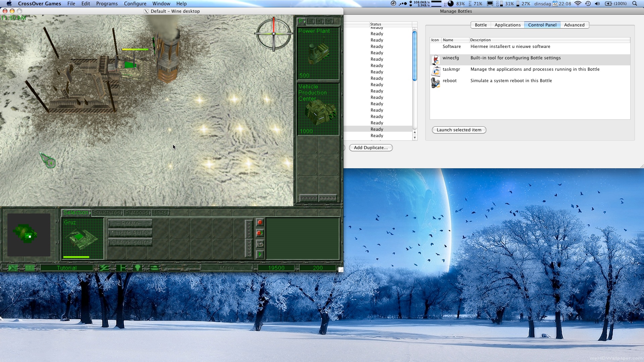
Task: Click the green map icon in status bar
Action: tap(13, 268)
